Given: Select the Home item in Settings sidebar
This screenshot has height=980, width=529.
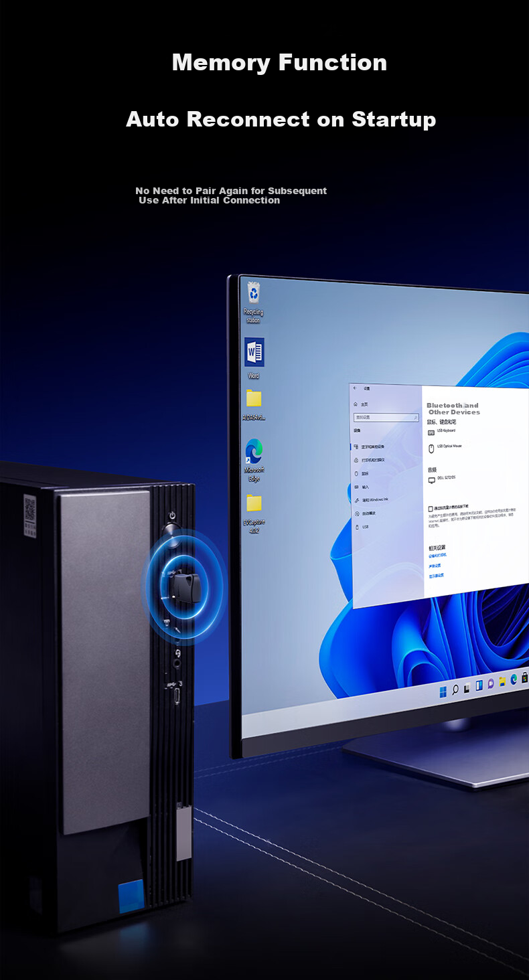Looking at the screenshot, I should point(362,404).
